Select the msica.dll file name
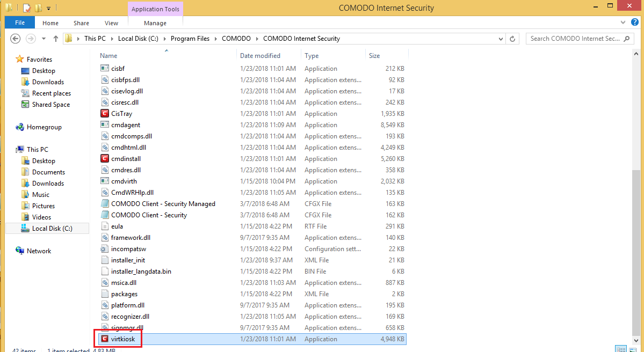The height and width of the screenshot is (352, 644). pyautogui.click(x=124, y=283)
